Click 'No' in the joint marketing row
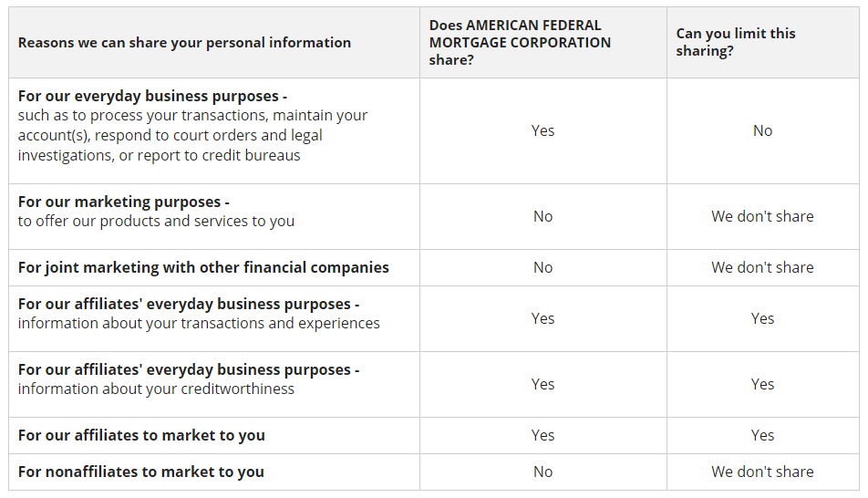Viewport: 868px width, 498px height. click(x=542, y=267)
